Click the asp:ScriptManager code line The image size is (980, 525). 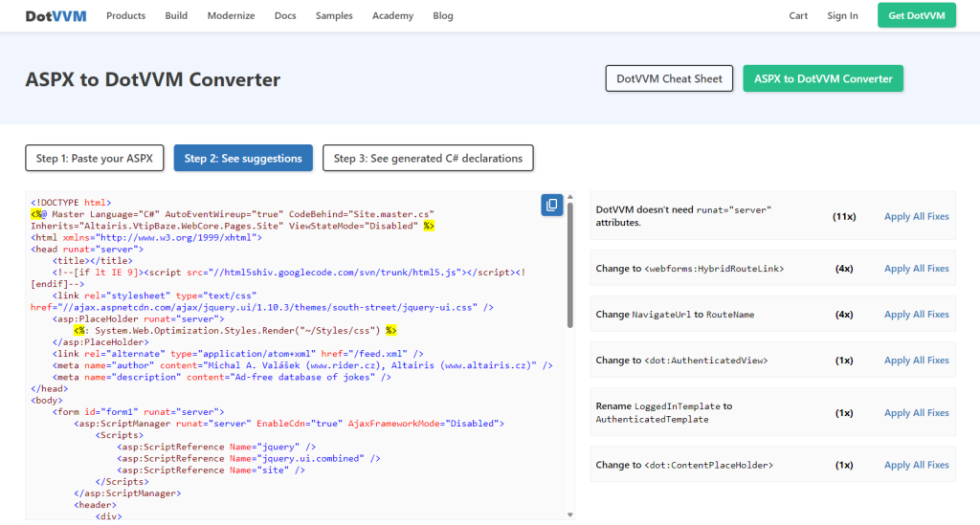click(289, 424)
